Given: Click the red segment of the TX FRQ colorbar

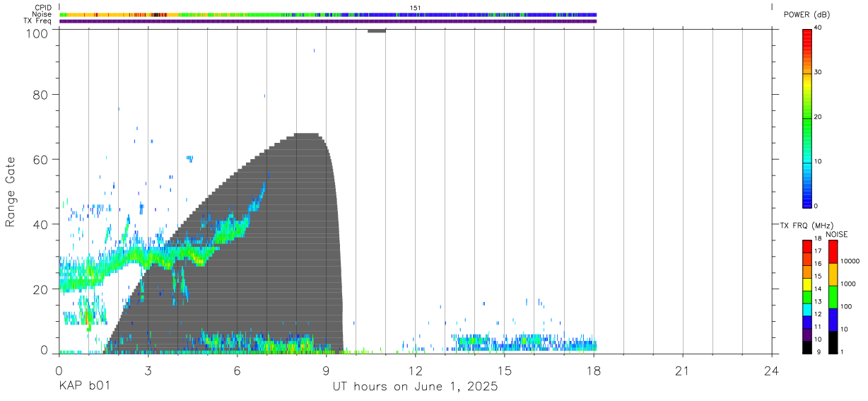Looking at the screenshot, I should coord(807,246).
